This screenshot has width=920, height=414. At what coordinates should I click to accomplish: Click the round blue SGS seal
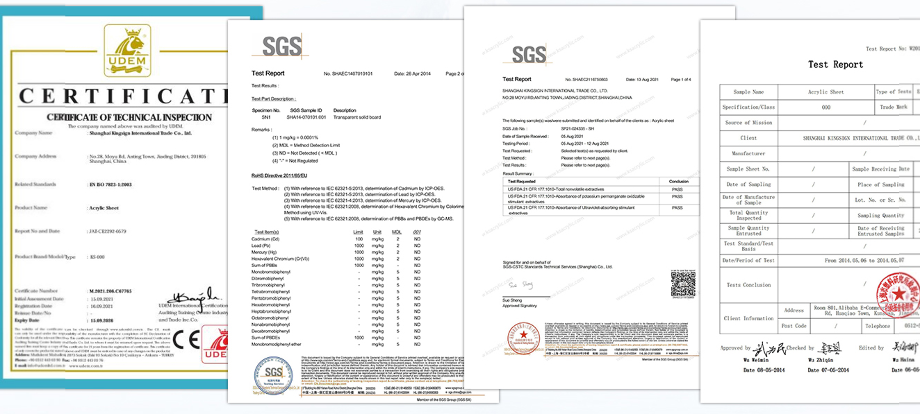tap(273, 376)
